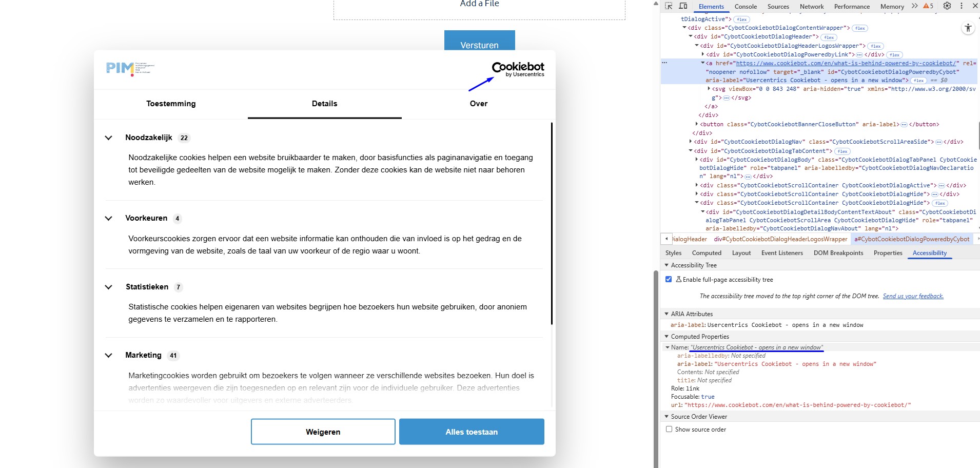Viewport: 980px width, 468px height.
Task: Collapse the Computed Properties section
Action: coord(667,336)
